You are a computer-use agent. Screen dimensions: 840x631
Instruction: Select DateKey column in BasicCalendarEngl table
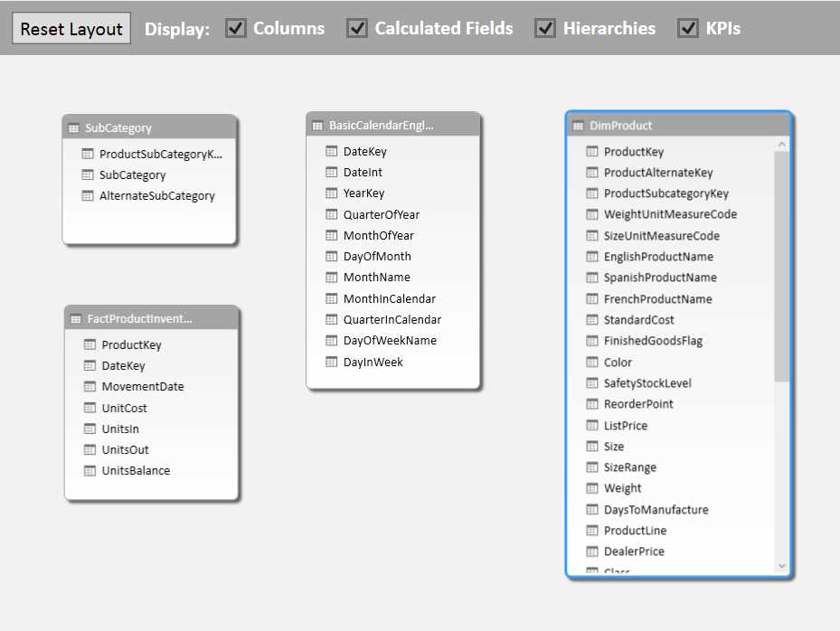tap(364, 151)
